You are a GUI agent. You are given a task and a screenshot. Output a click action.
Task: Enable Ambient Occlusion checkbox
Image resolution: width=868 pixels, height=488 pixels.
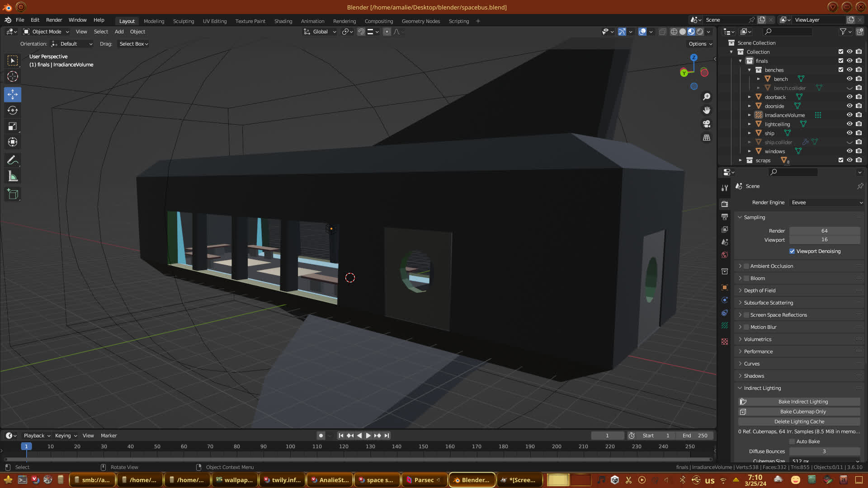(x=746, y=266)
